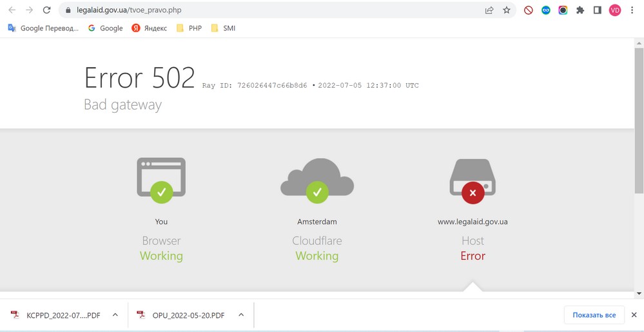Click Working status under Browser

161,256
